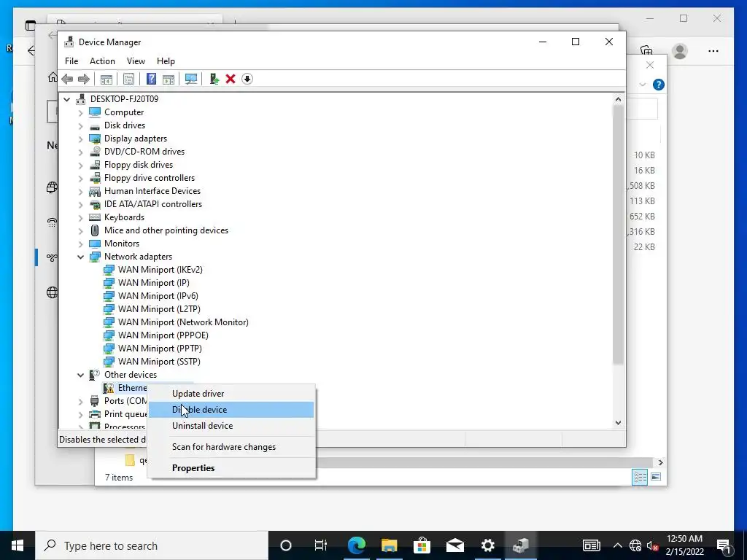Click the Update device driver toolbar icon
This screenshot has height=560, width=747.
click(x=214, y=79)
